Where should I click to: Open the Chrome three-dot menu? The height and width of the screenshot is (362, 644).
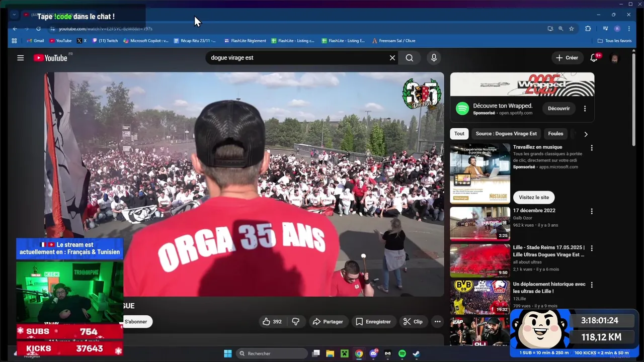point(629,29)
